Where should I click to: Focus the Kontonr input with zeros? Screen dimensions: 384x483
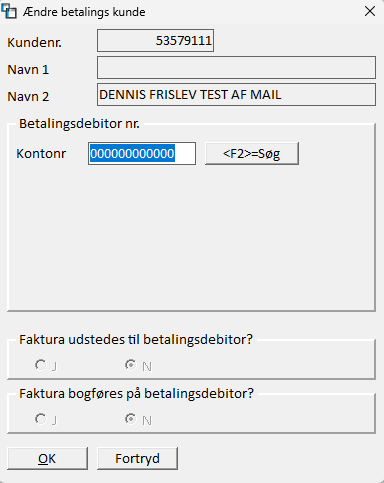(x=142, y=154)
